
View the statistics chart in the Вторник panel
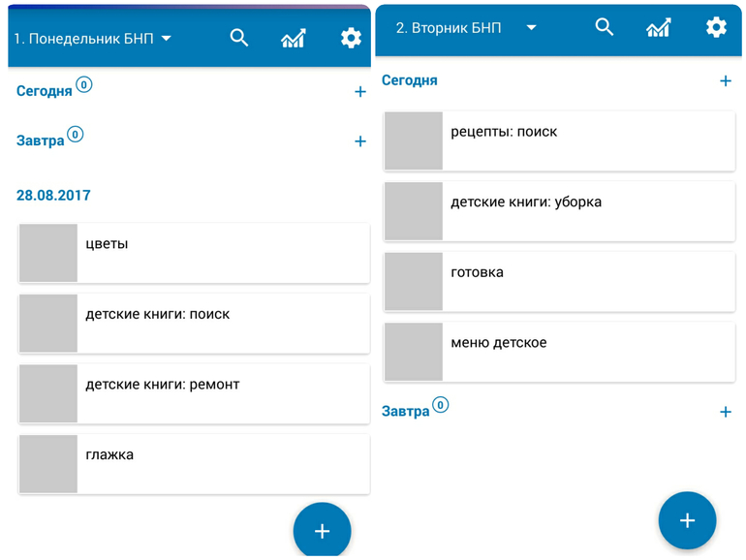point(658,27)
